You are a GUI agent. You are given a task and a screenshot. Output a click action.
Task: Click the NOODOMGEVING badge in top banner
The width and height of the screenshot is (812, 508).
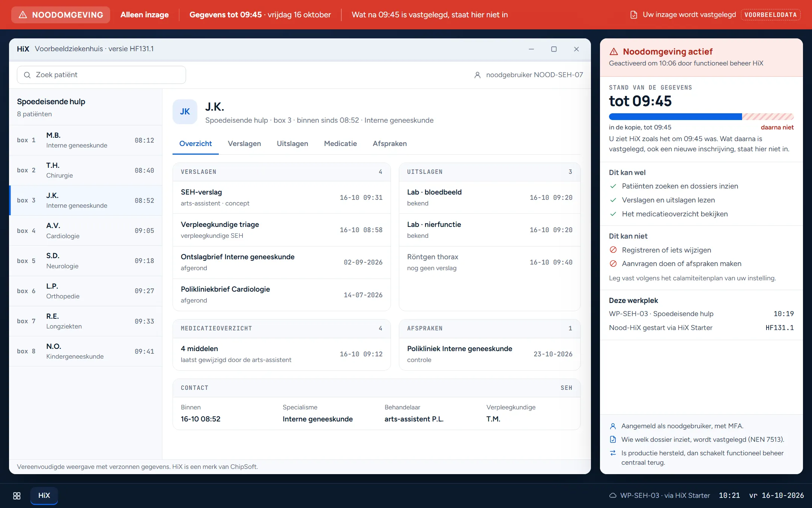[61, 15]
